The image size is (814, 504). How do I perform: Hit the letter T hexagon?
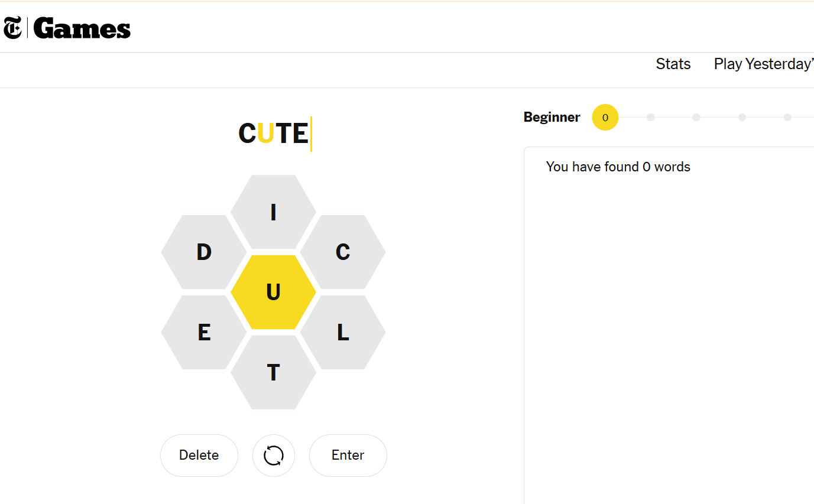[x=273, y=373]
